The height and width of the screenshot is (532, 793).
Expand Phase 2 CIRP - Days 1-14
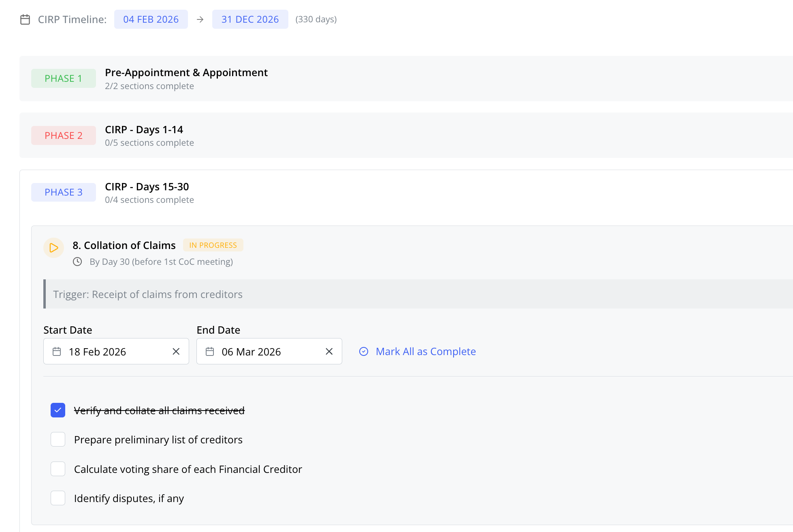[x=406, y=135]
